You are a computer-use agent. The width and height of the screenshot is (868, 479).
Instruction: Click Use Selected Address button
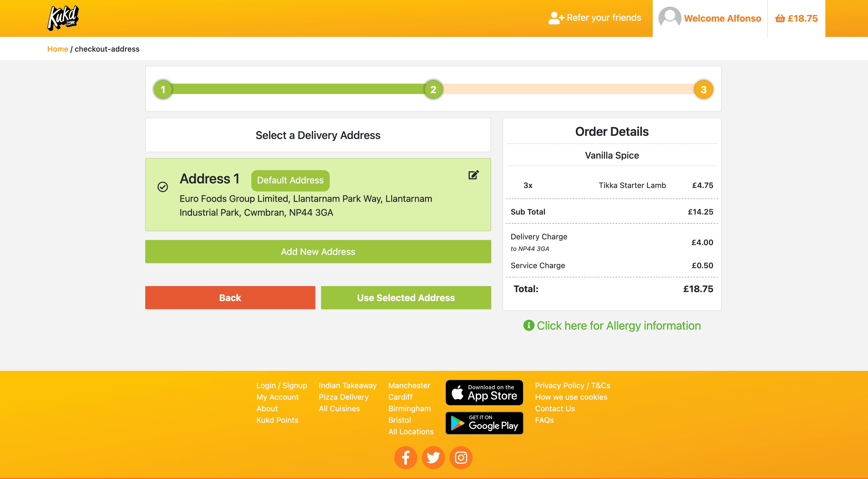click(405, 297)
